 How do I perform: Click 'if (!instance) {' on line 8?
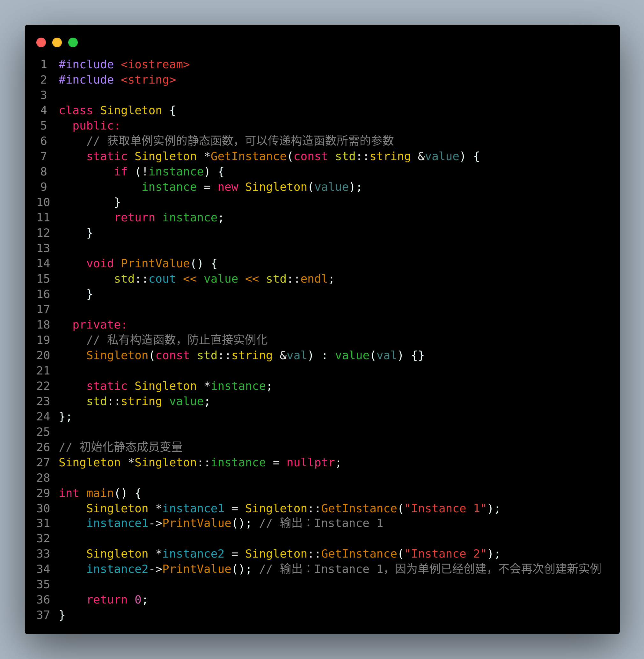tap(169, 172)
